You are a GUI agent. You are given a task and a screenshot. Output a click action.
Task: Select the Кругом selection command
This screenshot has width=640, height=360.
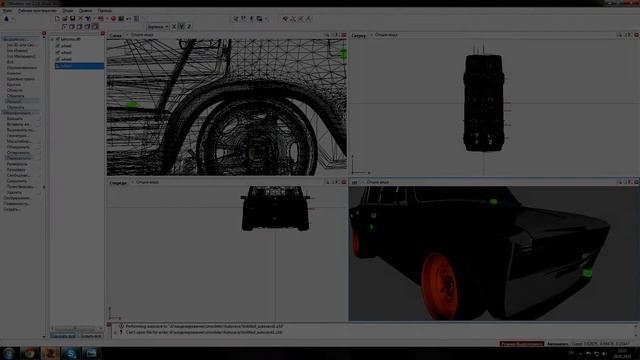pos(13,84)
